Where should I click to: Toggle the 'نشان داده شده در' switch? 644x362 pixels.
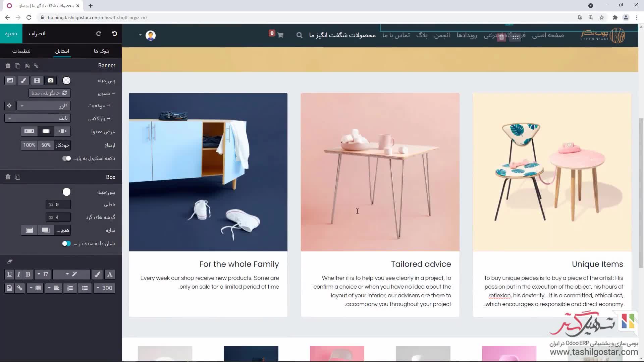coord(66,243)
